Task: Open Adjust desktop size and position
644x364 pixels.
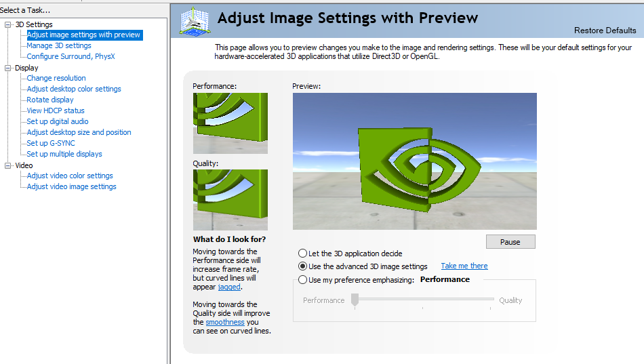Action: [x=79, y=132]
